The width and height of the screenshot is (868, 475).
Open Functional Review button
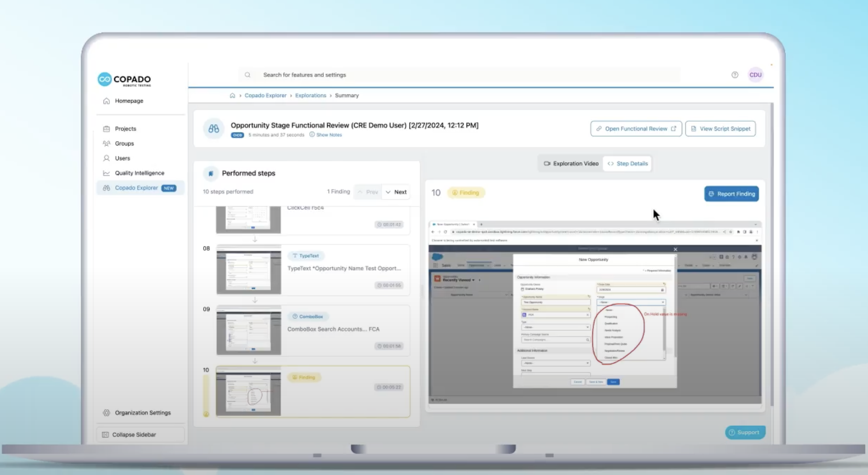click(x=636, y=129)
